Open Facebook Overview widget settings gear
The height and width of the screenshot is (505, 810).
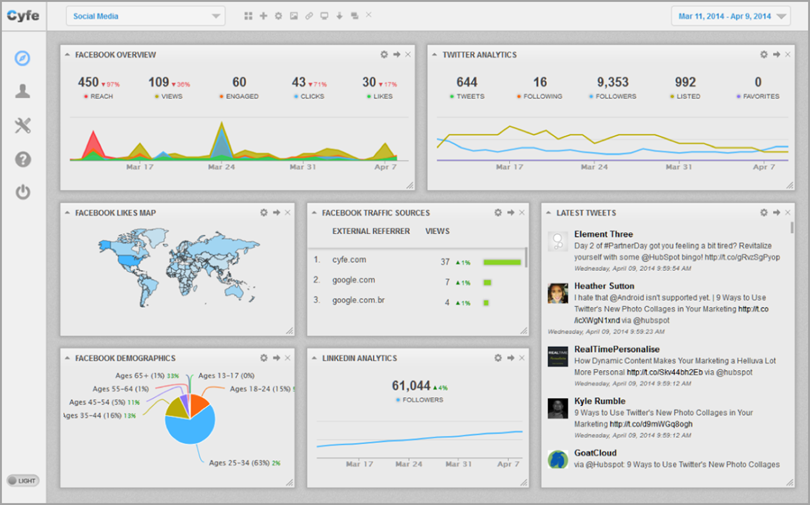384,54
